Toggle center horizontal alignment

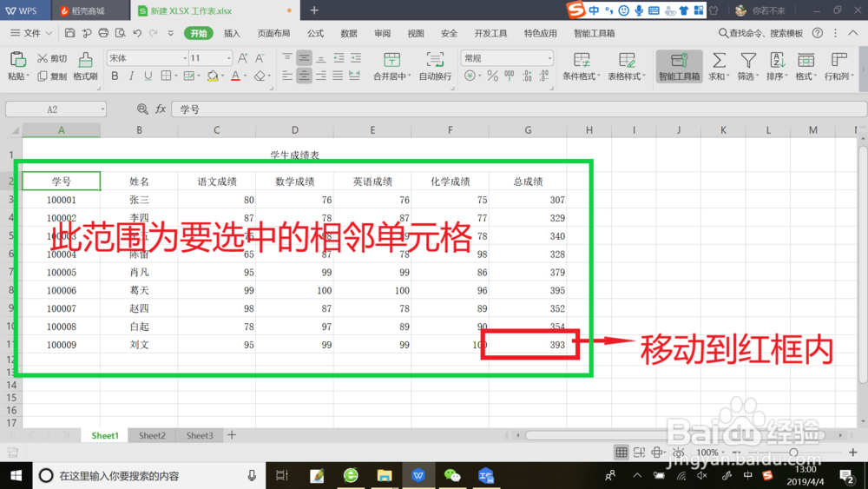coord(304,76)
